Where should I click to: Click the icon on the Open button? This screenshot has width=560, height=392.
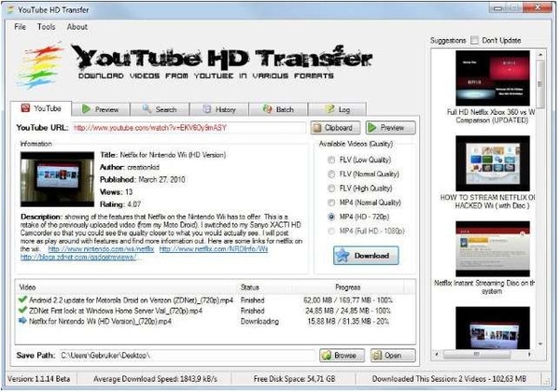[x=377, y=356]
